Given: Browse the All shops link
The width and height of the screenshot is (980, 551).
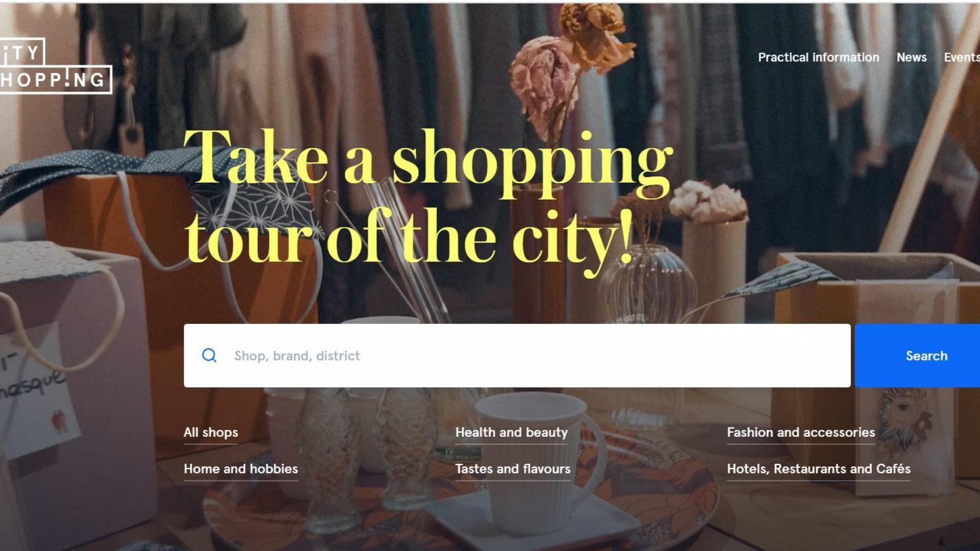Looking at the screenshot, I should (211, 433).
